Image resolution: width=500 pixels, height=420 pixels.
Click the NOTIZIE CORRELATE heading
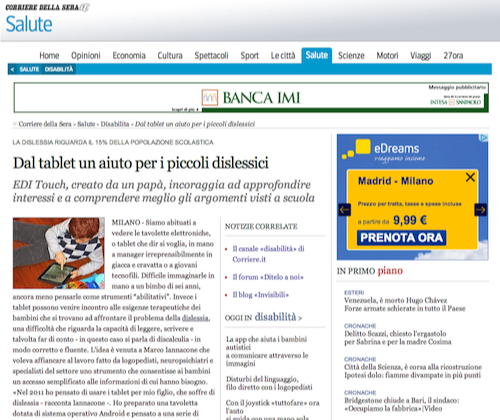261,227
